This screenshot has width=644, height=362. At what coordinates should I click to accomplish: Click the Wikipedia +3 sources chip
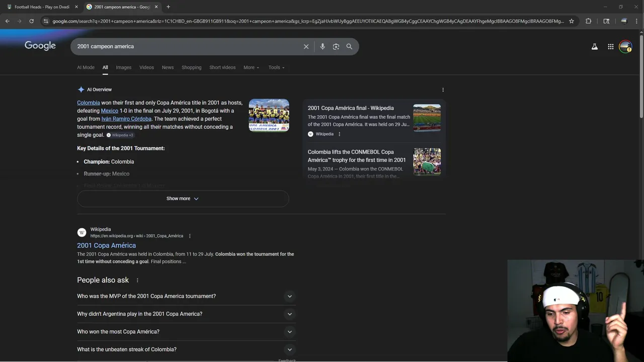click(120, 135)
